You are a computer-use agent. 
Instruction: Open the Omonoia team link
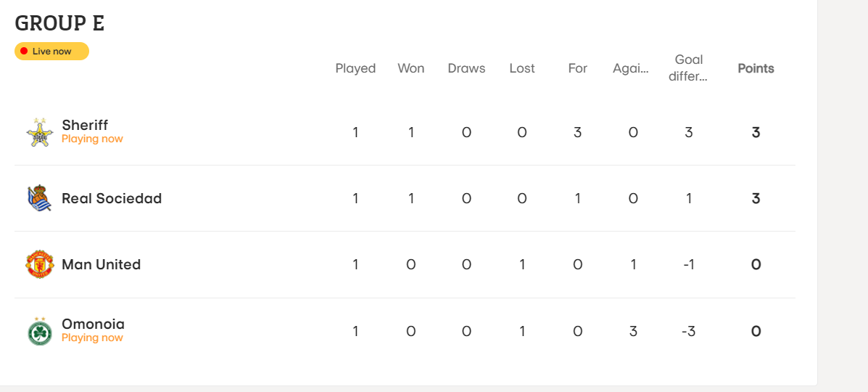click(x=93, y=324)
